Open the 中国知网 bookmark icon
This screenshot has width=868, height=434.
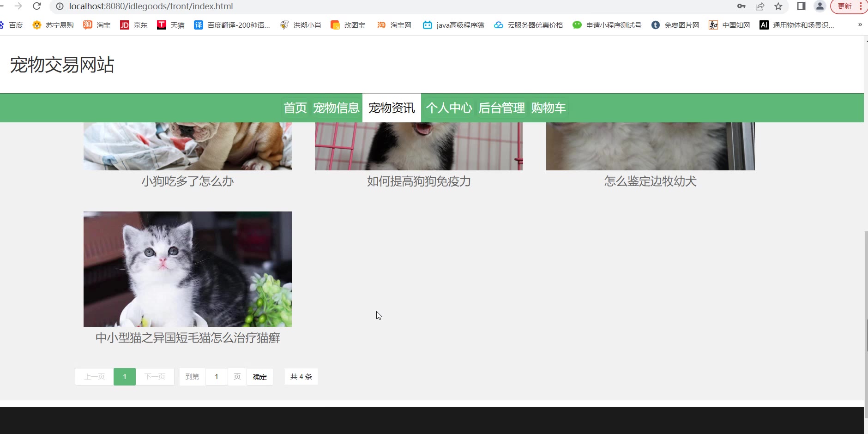(713, 25)
